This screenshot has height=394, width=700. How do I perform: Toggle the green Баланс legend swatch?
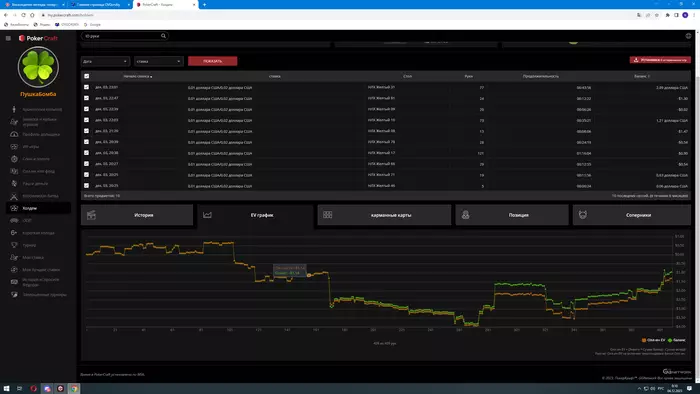(x=670, y=340)
